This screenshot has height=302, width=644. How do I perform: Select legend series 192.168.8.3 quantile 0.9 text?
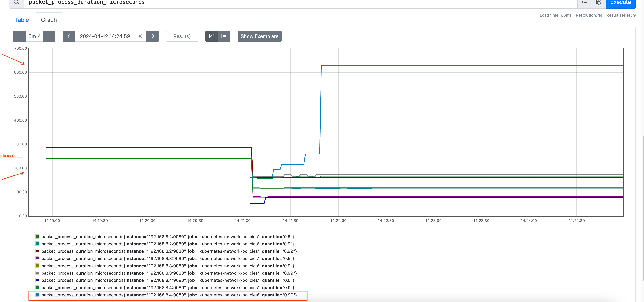click(x=168, y=266)
